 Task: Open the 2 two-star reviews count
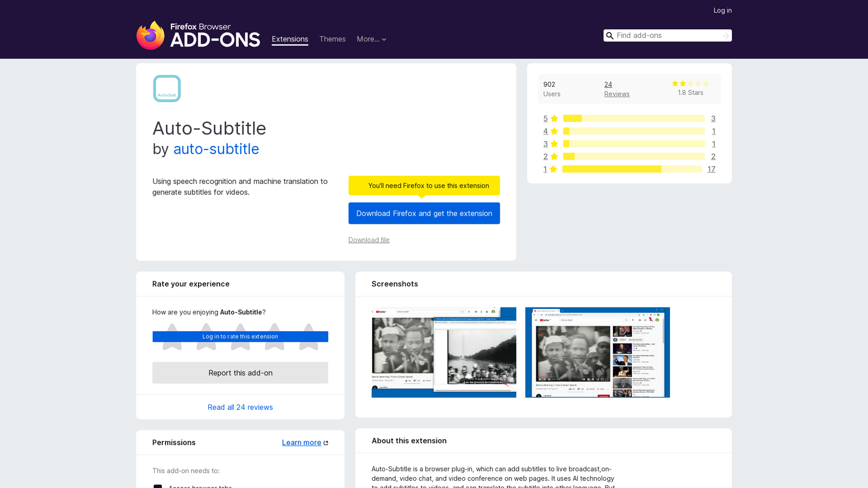tap(713, 157)
